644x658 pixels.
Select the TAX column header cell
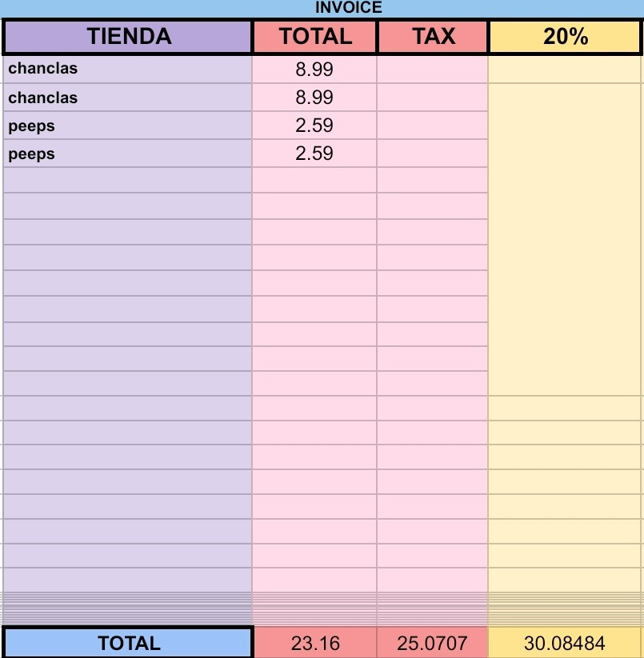pyautogui.click(x=433, y=37)
